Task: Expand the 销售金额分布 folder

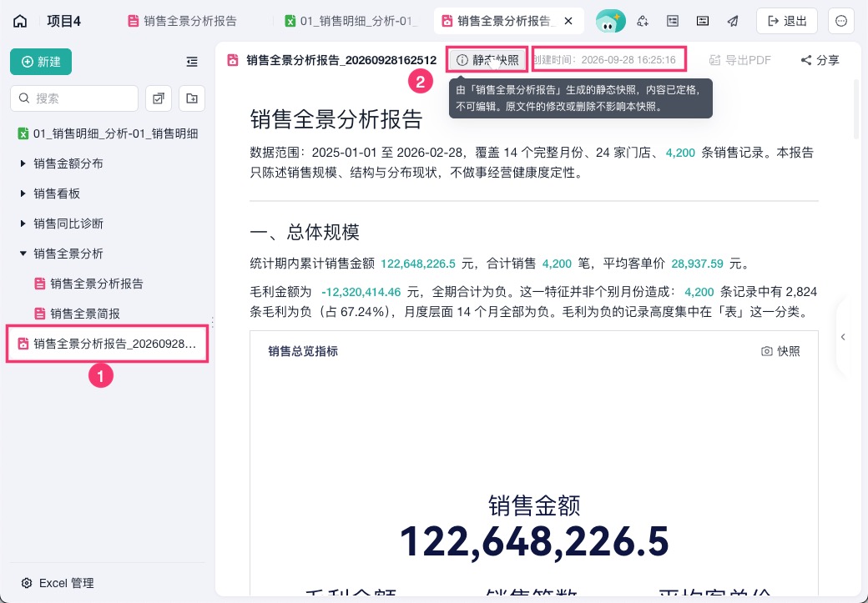Action: (23, 163)
